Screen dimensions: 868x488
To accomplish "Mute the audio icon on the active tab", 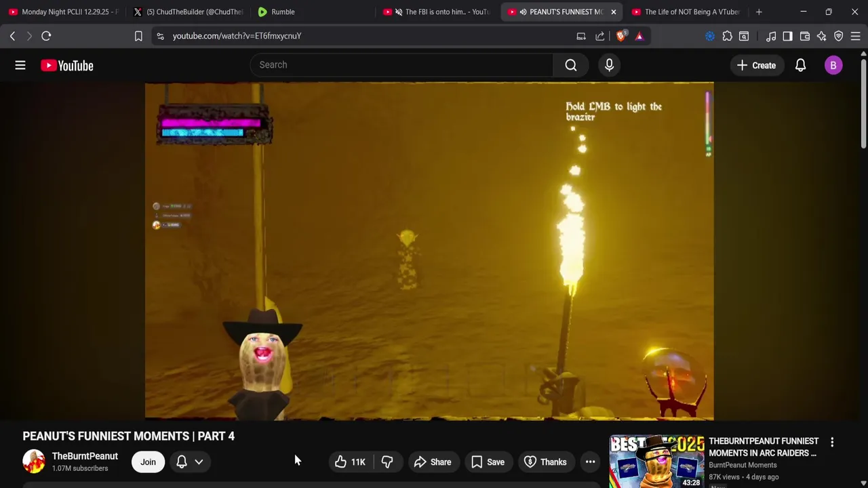I will 523,12.
